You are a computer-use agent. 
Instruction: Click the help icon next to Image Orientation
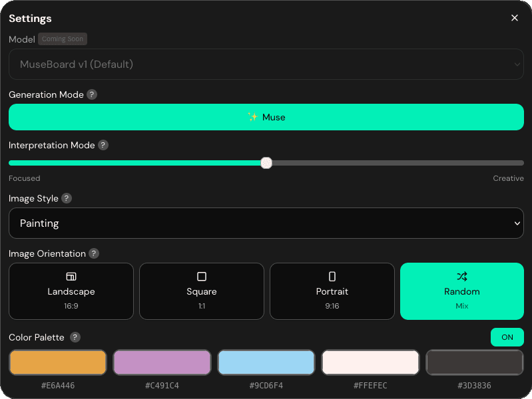[x=94, y=253]
